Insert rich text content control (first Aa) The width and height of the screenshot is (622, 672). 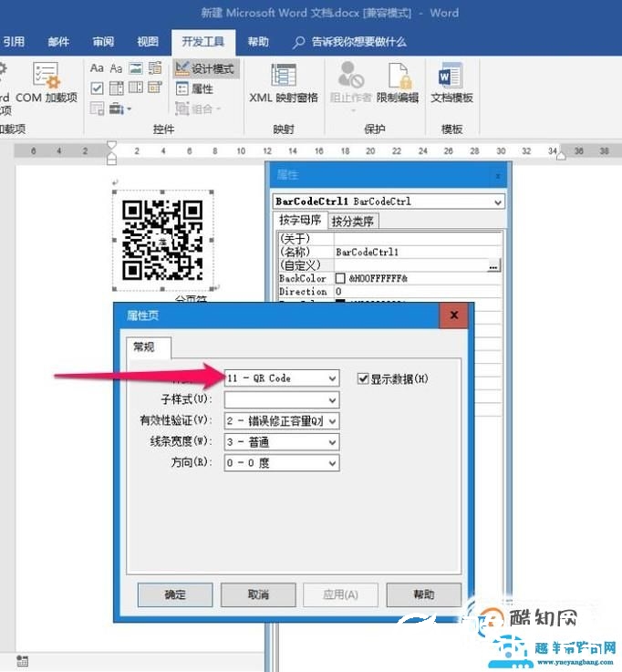click(x=97, y=68)
